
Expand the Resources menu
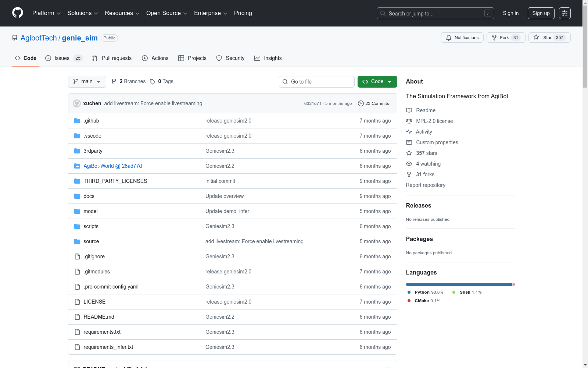point(122,13)
